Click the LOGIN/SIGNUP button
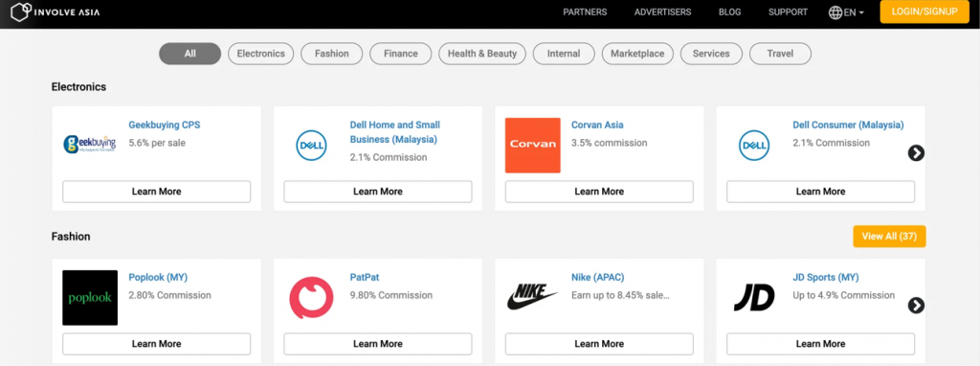The width and height of the screenshot is (980, 366). coord(924,11)
